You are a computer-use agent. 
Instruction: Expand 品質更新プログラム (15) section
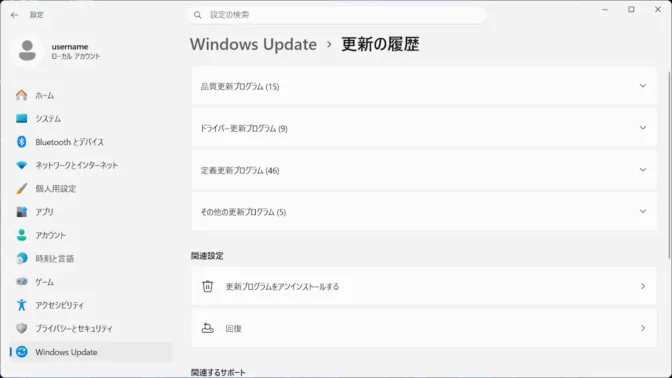pyautogui.click(x=424, y=86)
